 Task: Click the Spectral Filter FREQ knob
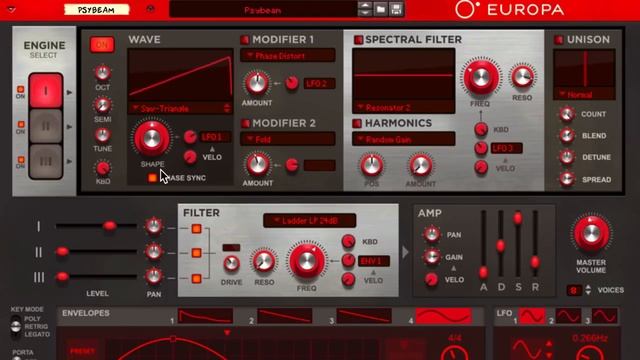pos(481,78)
